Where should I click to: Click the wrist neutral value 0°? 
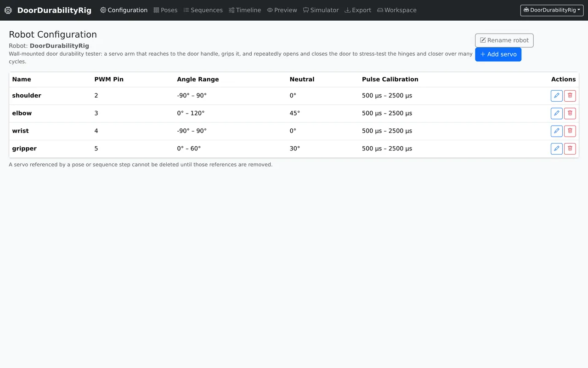coord(293,131)
